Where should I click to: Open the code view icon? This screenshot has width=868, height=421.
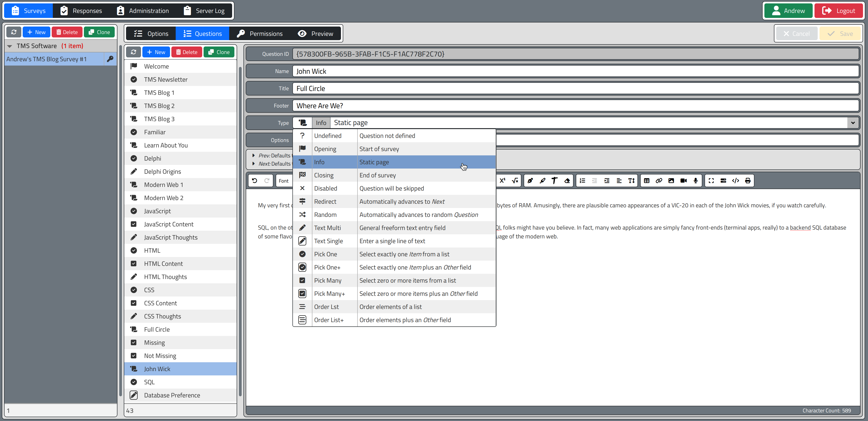coord(735,181)
